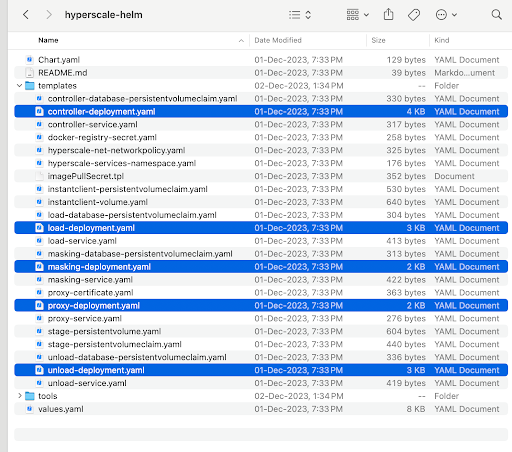Go forward with the right chevron

[x=49, y=15]
